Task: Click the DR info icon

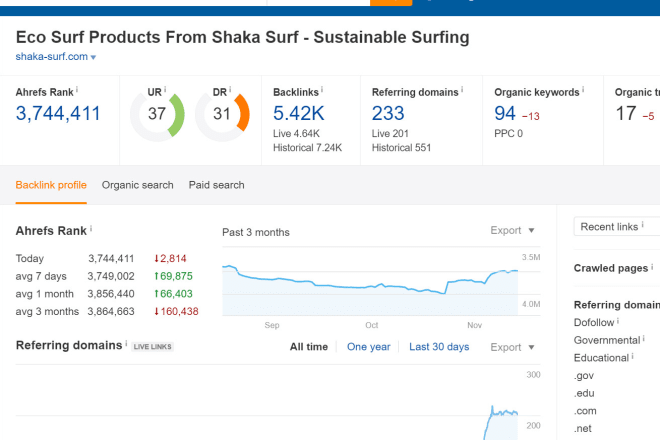Action: pyautogui.click(x=230, y=90)
